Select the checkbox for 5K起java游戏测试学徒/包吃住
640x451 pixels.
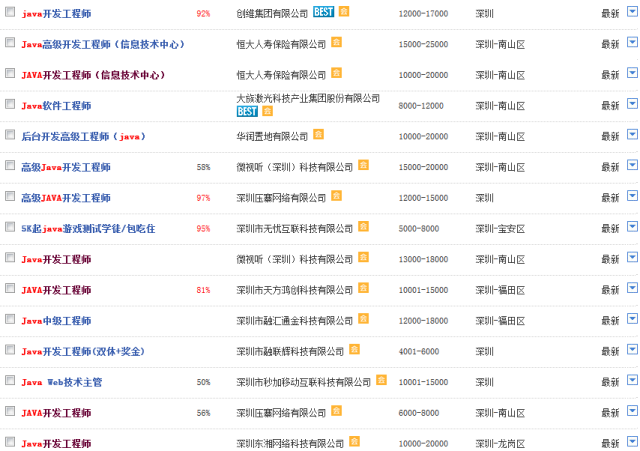(10, 227)
